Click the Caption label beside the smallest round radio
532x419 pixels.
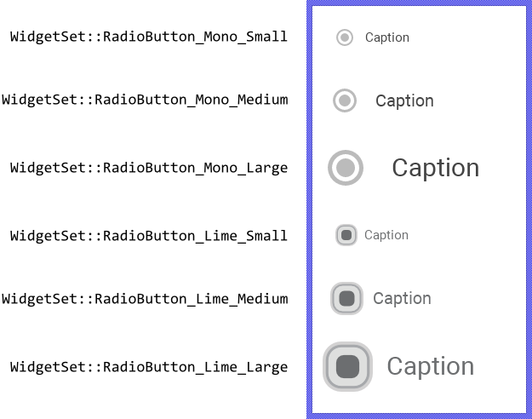[x=387, y=37]
